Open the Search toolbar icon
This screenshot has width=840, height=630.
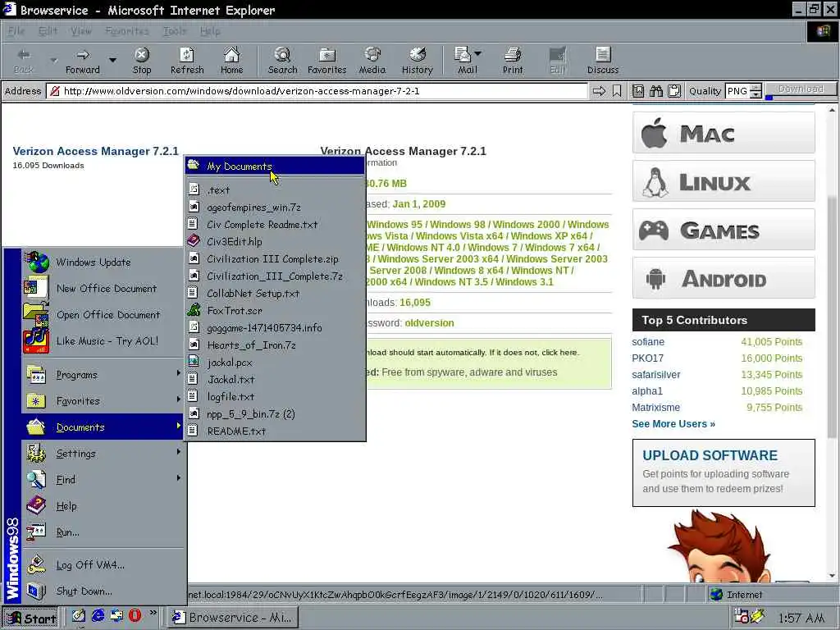pyautogui.click(x=282, y=61)
